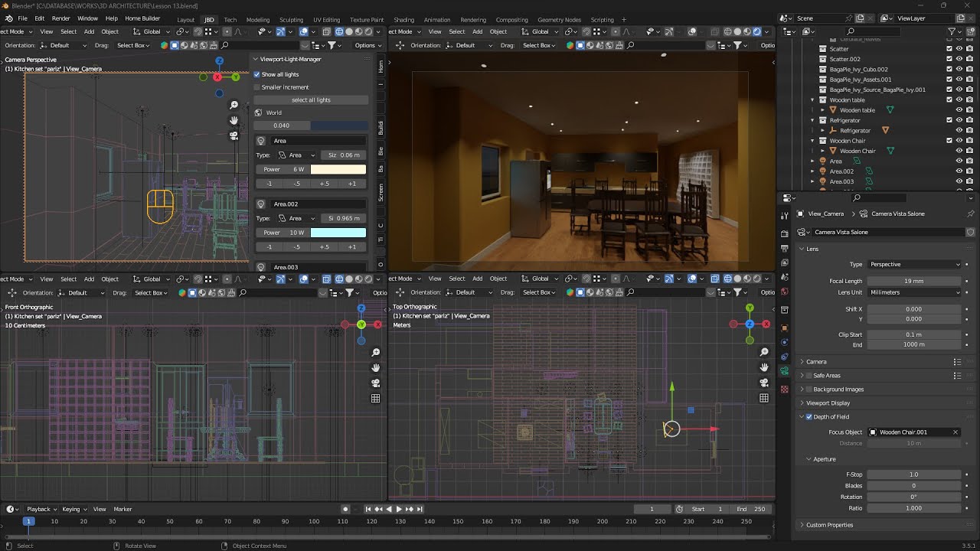This screenshot has width=980, height=551.
Task: Click the zoom magnifier in Front Orthographic viewport
Action: click(x=375, y=352)
